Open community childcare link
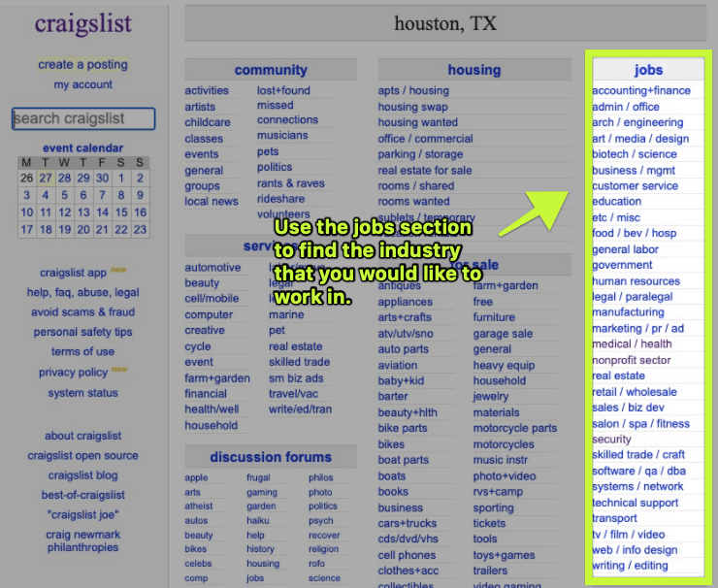718x588 pixels. (x=208, y=122)
